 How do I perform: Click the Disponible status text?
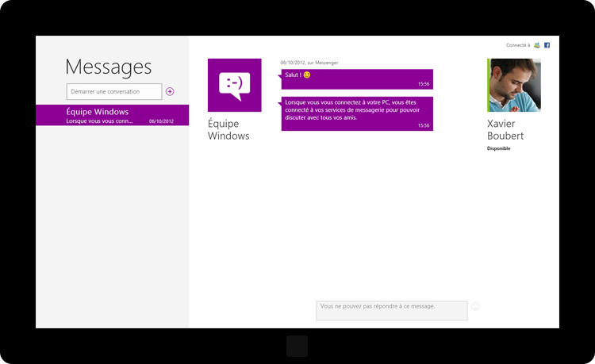coord(499,148)
